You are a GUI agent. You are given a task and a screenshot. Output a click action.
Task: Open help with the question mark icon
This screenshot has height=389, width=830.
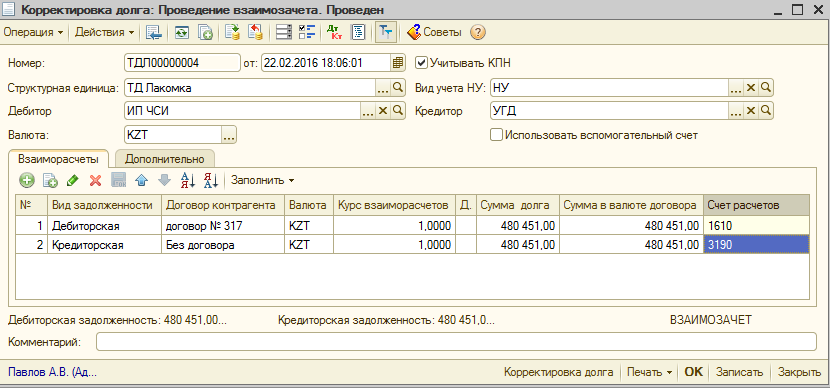[478, 33]
